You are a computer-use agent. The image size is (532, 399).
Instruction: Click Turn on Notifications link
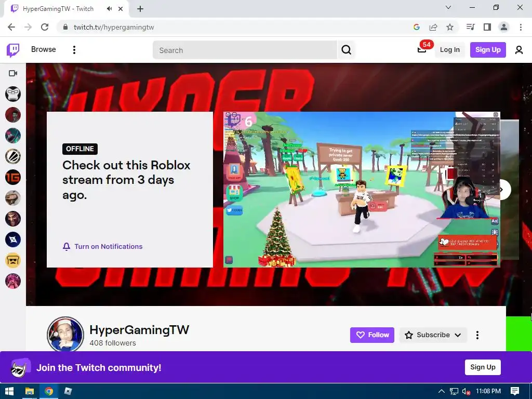coord(102,247)
